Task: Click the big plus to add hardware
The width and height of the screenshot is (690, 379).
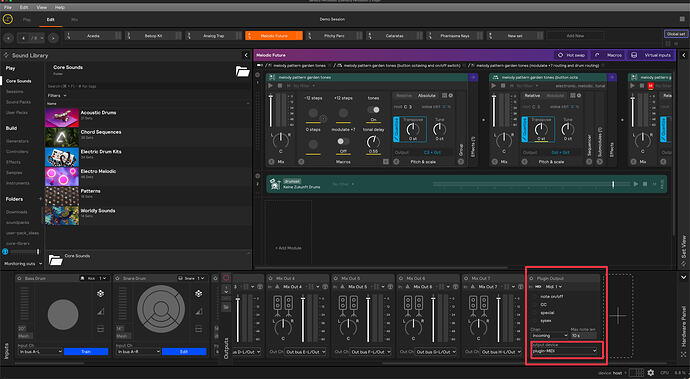Action: pos(618,316)
